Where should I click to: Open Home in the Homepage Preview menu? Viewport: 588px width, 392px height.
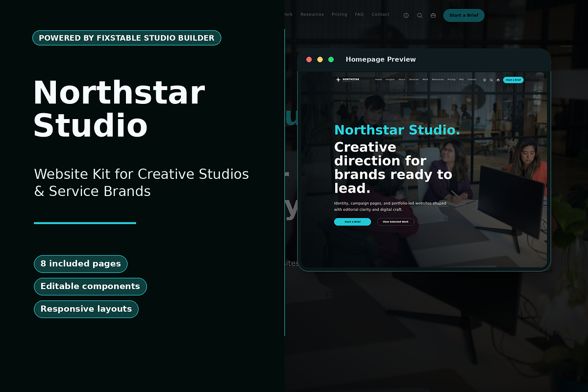click(378, 79)
